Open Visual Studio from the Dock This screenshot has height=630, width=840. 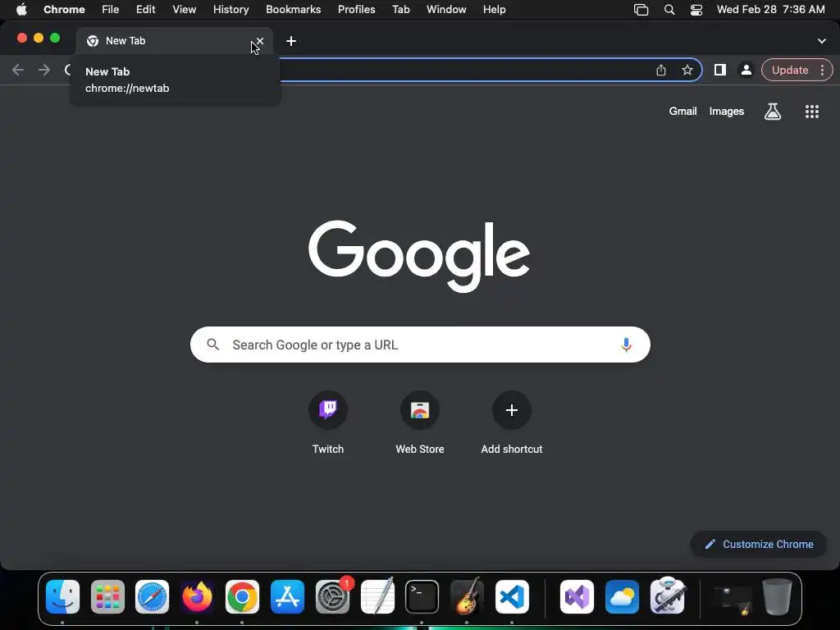tap(577, 597)
